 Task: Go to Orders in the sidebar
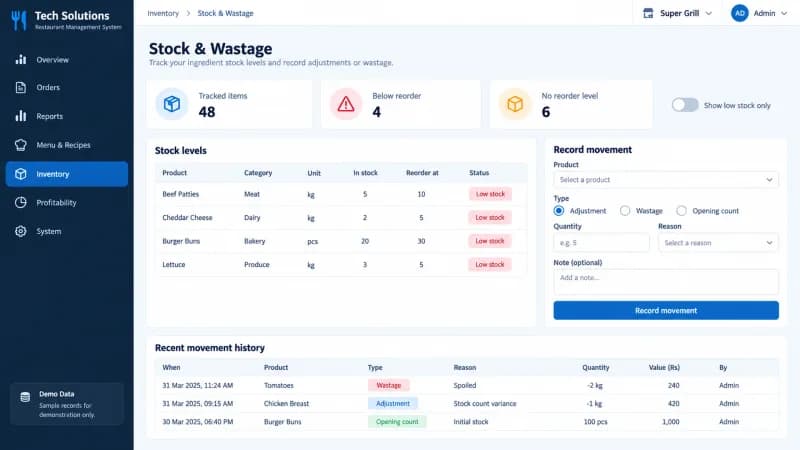[x=67, y=88]
